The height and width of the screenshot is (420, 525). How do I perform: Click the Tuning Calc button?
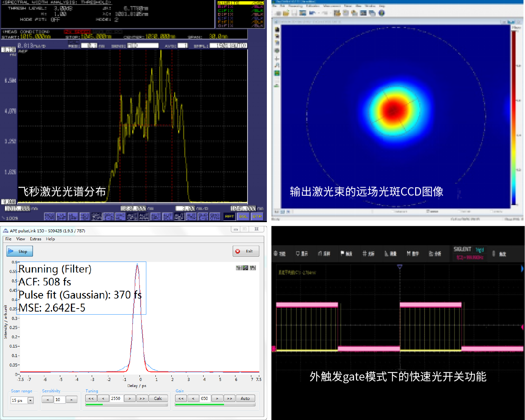[x=158, y=398]
